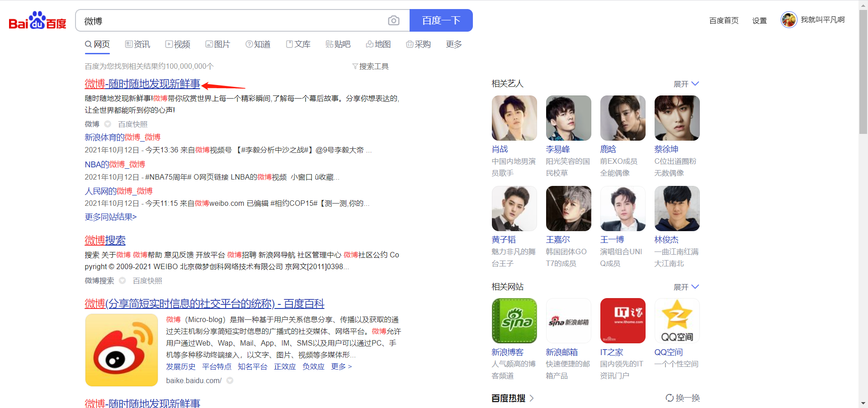Expand the 相关网站 section

686,287
